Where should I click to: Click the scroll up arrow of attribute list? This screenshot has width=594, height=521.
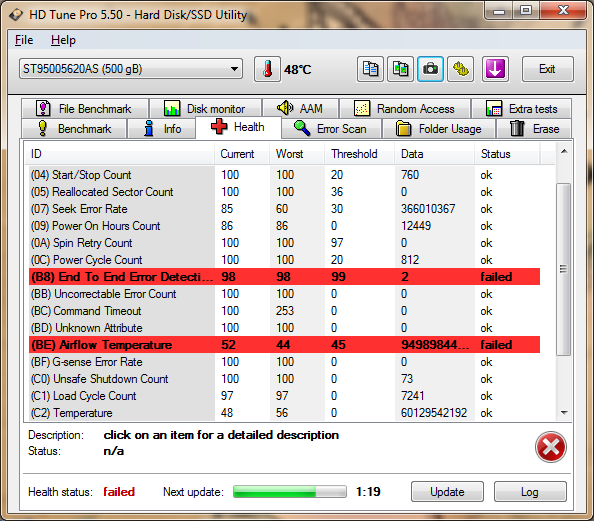point(564,151)
